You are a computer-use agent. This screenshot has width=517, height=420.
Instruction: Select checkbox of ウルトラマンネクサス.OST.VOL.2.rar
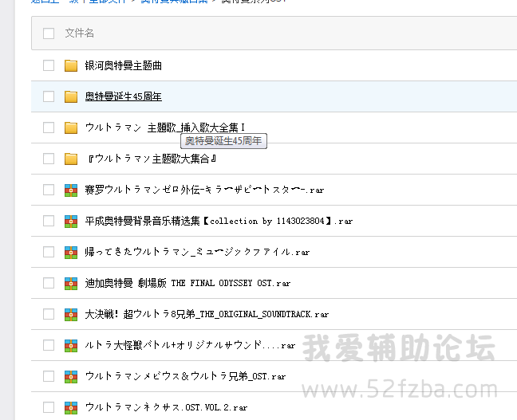(x=49, y=407)
